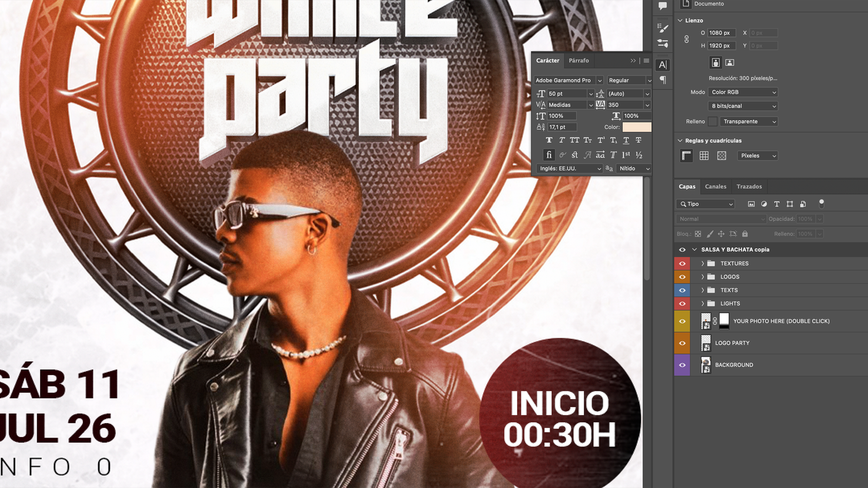Collapse the Lienzo section
Viewport: 868px width, 488px height.
pos(680,21)
